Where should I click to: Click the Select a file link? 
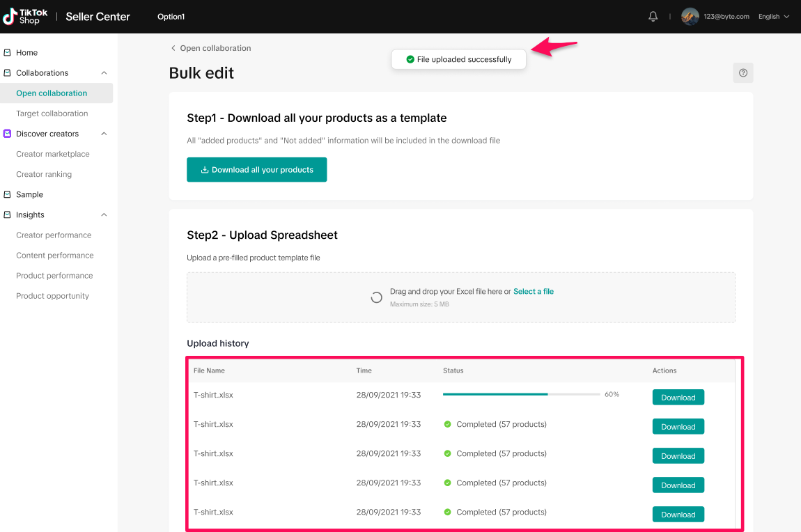[533, 292]
